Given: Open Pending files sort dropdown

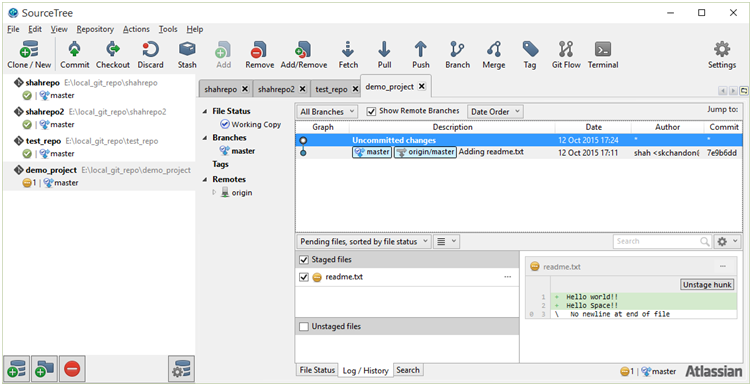Looking at the screenshot, I should pos(364,242).
